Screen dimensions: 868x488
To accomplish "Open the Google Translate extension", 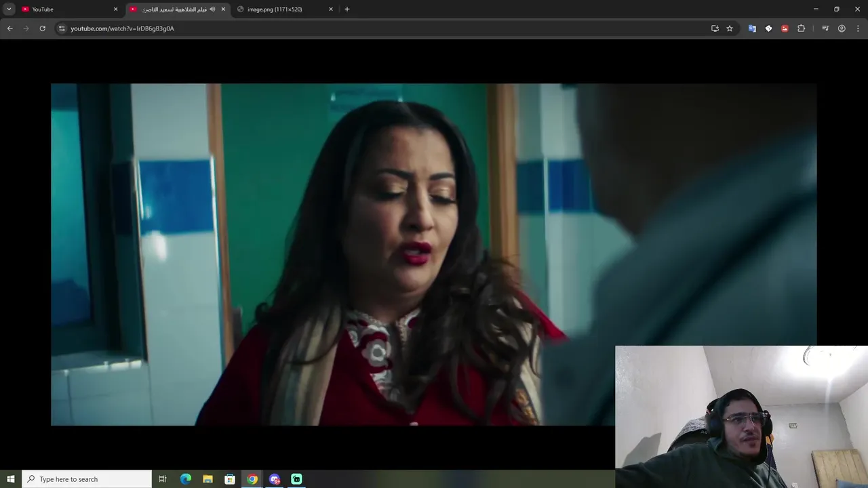I will 752,28.
